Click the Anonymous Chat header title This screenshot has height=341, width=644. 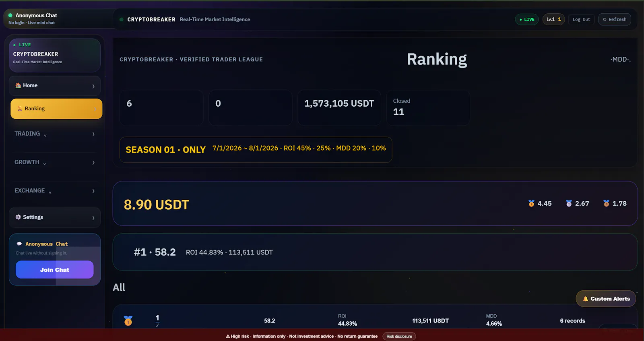[x=36, y=15]
